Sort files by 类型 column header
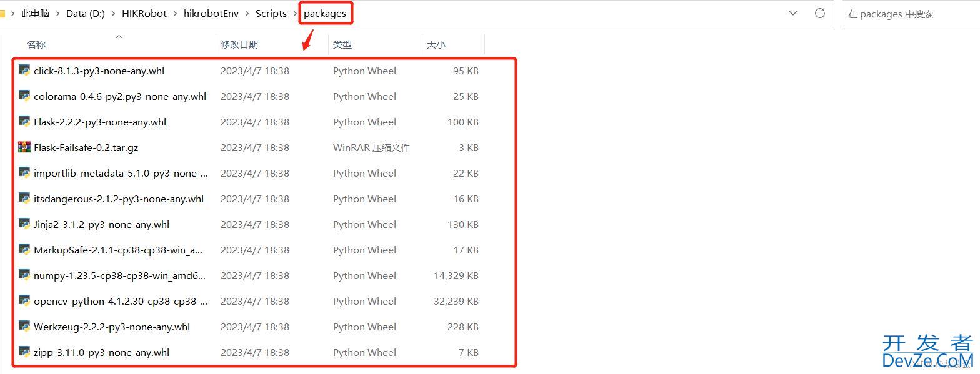The width and height of the screenshot is (980, 374). click(x=342, y=44)
